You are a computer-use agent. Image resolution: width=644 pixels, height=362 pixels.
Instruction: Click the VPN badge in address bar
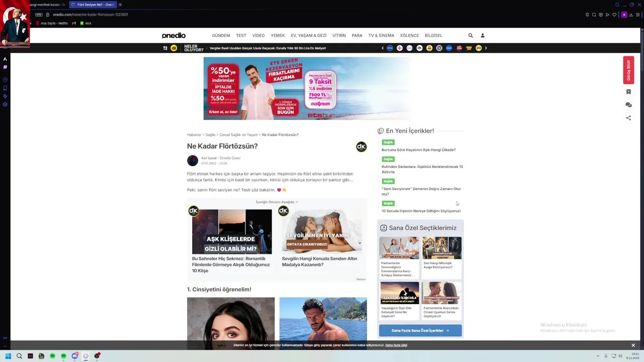click(x=39, y=15)
